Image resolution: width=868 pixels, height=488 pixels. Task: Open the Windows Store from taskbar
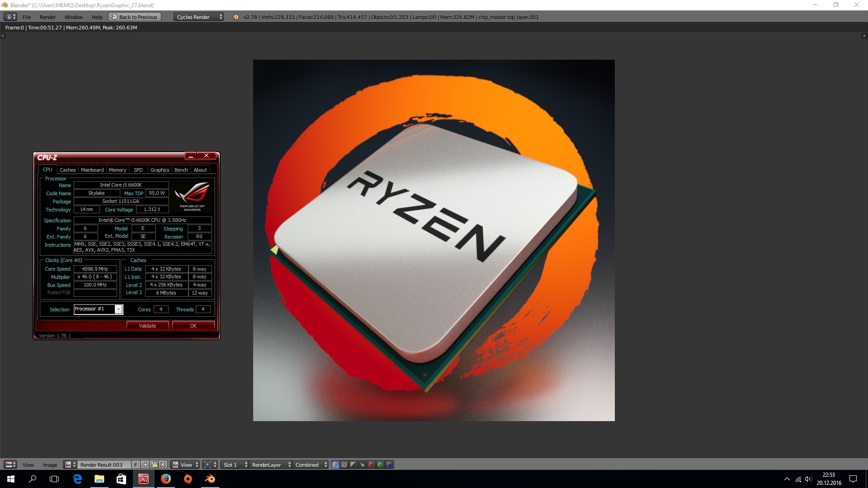pyautogui.click(x=121, y=479)
